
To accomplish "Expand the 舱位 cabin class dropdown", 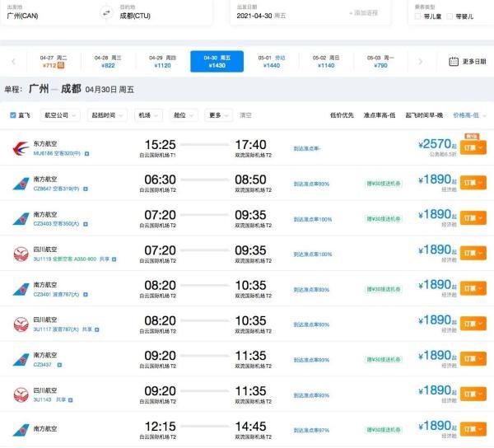I will point(184,115).
